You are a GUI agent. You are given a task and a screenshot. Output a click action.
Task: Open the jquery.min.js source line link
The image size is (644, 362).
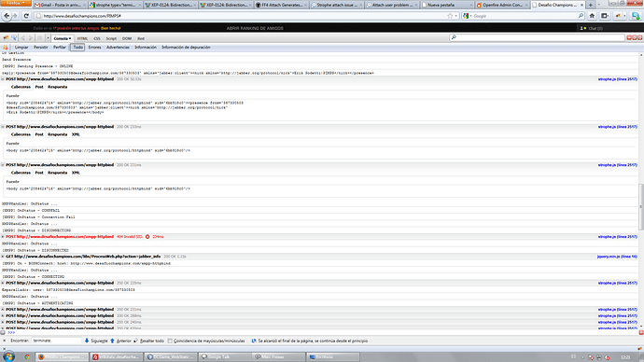click(x=617, y=257)
